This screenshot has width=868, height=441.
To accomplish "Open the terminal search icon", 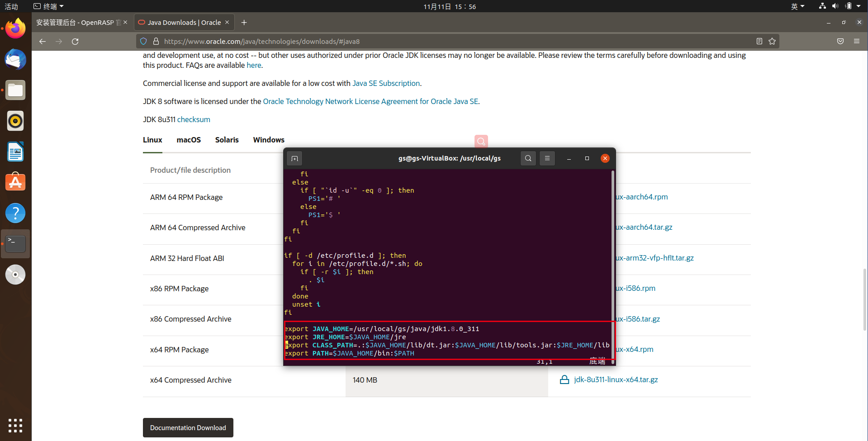I will click(x=528, y=158).
